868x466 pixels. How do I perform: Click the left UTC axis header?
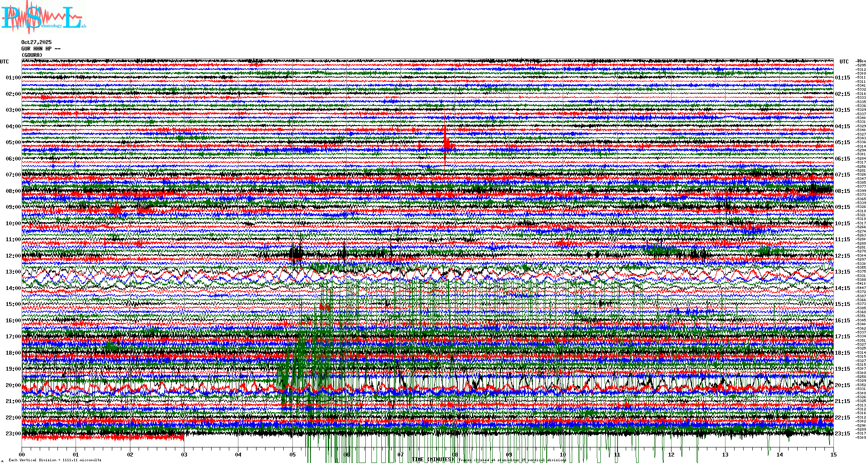4,62
